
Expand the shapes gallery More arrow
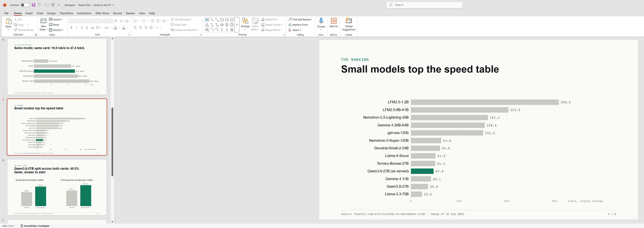point(237,25)
